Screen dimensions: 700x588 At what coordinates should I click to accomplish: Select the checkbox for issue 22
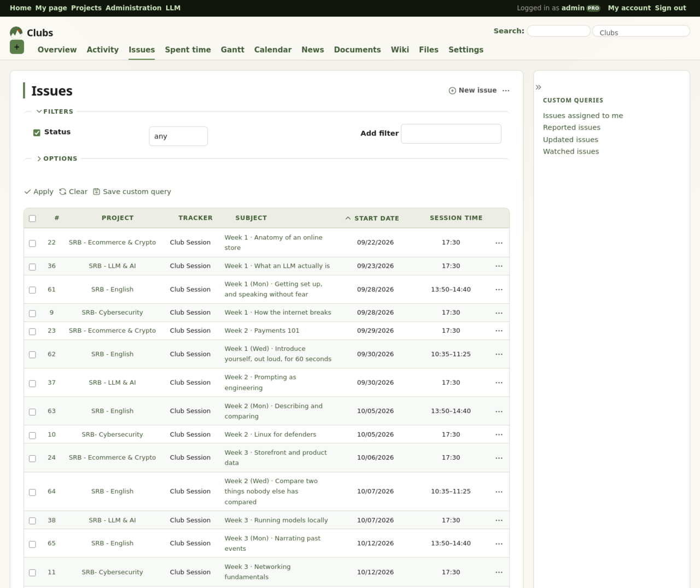32,243
